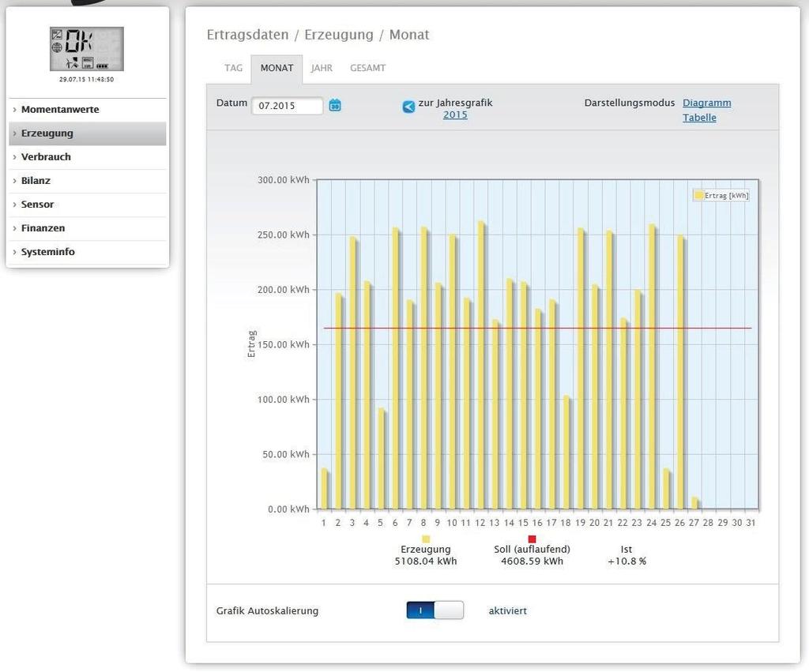
Task: Click the Datum field showing 07.2015
Action: coord(287,106)
